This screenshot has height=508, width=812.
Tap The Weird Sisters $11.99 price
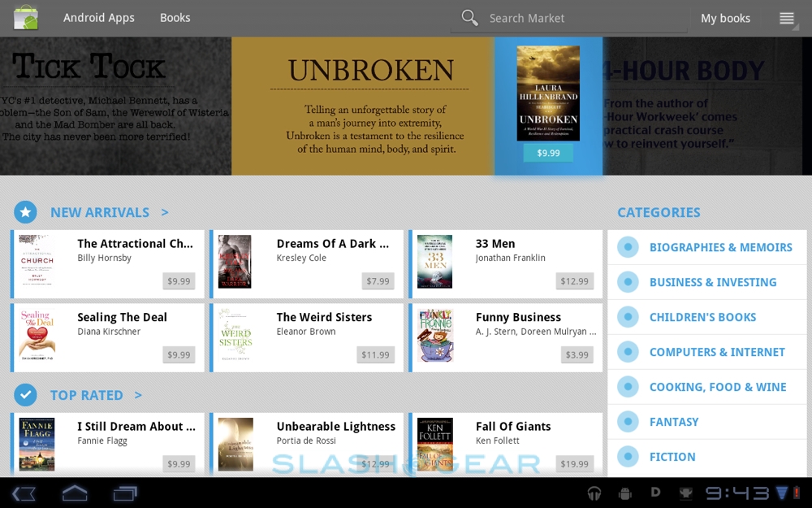point(375,354)
